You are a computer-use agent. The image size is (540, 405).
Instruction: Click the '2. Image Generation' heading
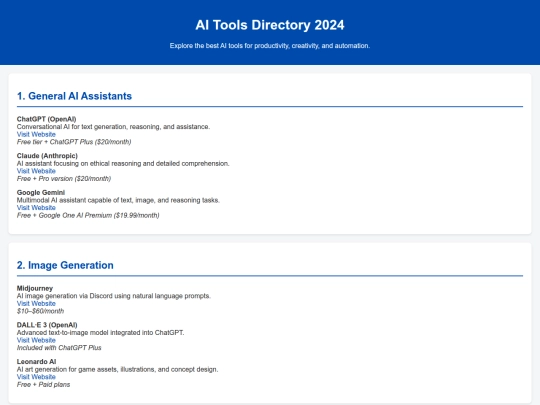point(65,266)
